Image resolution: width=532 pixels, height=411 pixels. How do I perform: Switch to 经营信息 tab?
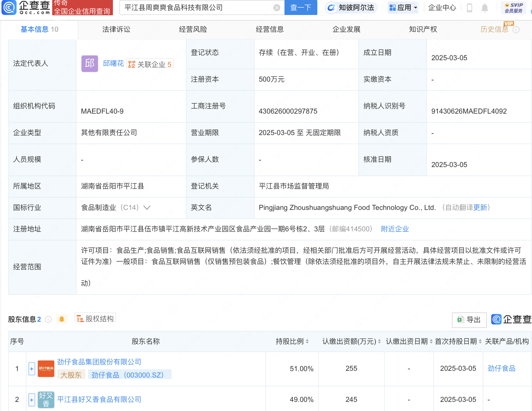(x=270, y=29)
